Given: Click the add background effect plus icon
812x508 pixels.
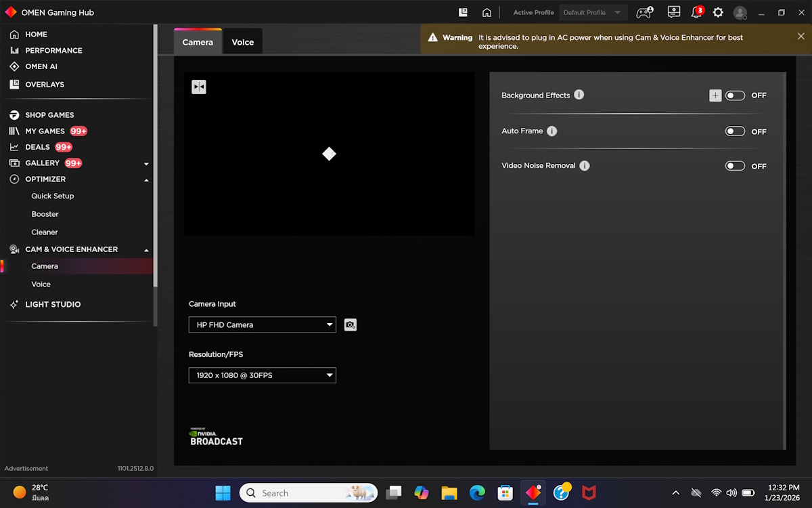Looking at the screenshot, I should pyautogui.click(x=715, y=96).
